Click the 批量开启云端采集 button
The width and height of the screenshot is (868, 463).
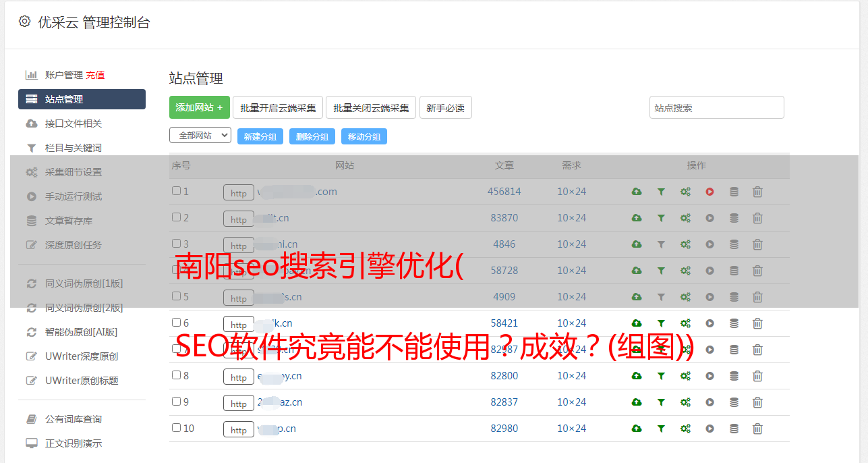(279, 107)
